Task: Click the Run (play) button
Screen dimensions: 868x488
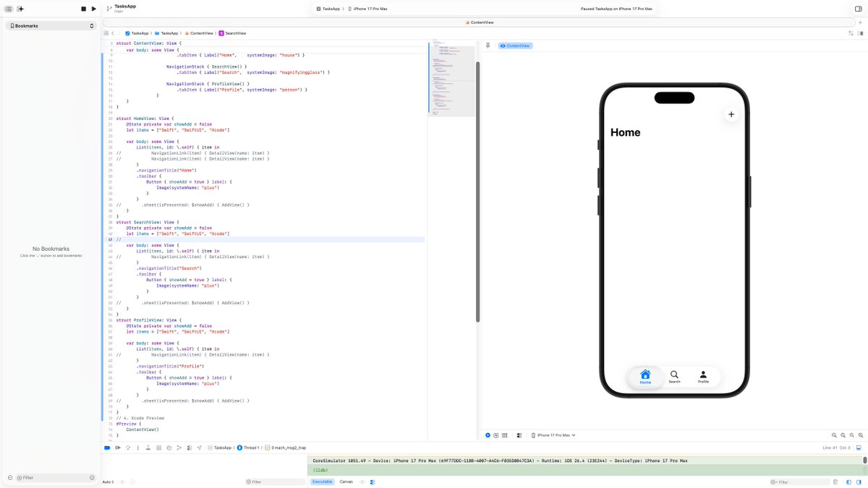Action: pyautogui.click(x=94, y=9)
